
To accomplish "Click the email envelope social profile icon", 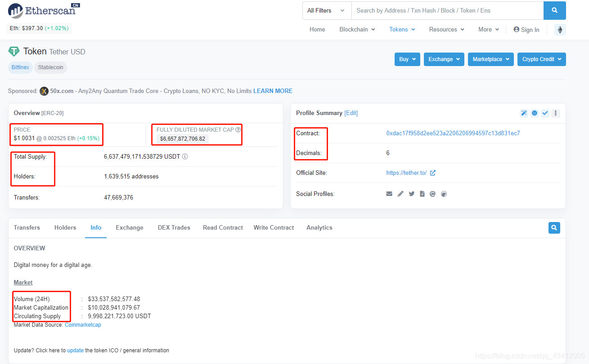I will (x=389, y=194).
